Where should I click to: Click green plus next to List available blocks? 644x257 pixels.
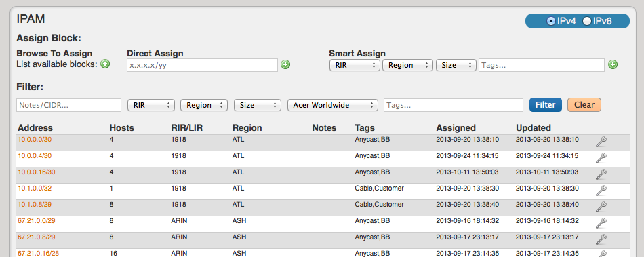106,64
